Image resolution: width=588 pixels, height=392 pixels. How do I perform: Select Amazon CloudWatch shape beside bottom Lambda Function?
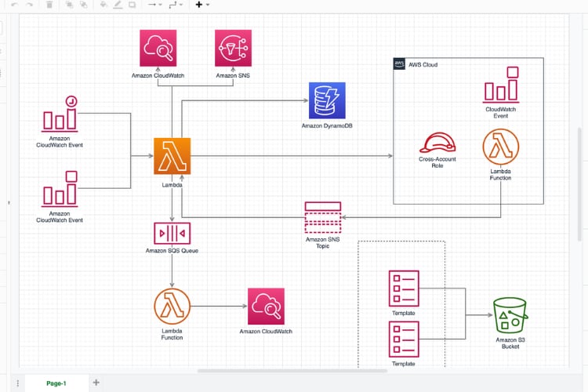click(266, 307)
